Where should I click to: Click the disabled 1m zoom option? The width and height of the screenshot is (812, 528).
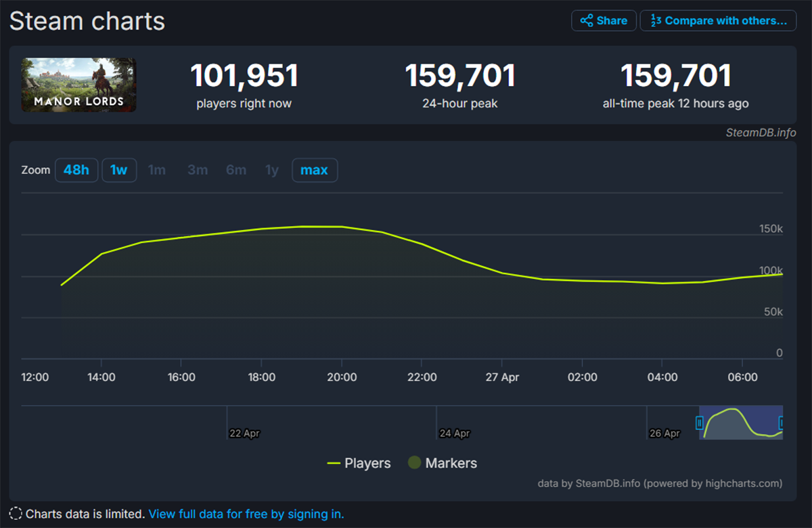tap(156, 170)
